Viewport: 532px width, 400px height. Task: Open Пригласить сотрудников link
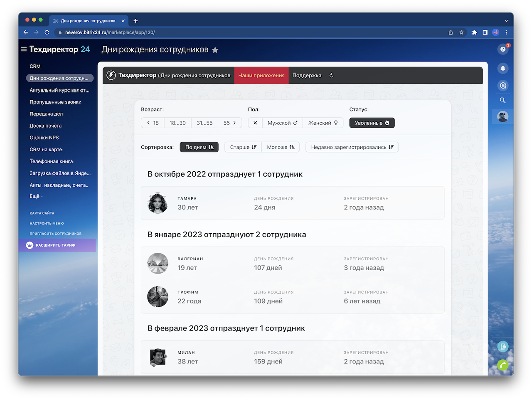pyautogui.click(x=55, y=234)
